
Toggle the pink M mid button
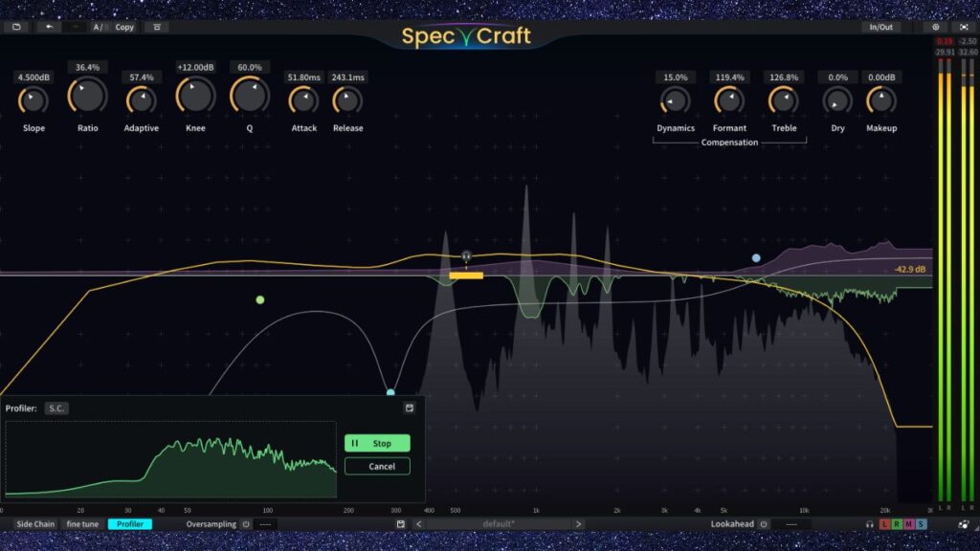(909, 524)
